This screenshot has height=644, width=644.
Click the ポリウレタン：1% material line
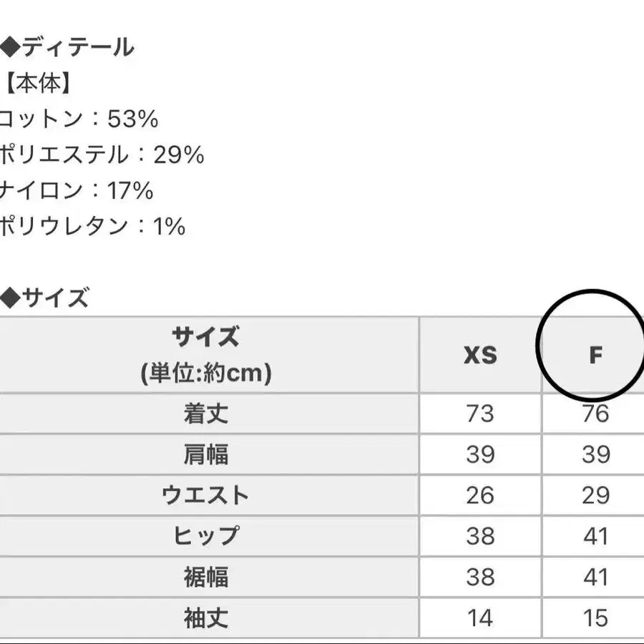93,226
